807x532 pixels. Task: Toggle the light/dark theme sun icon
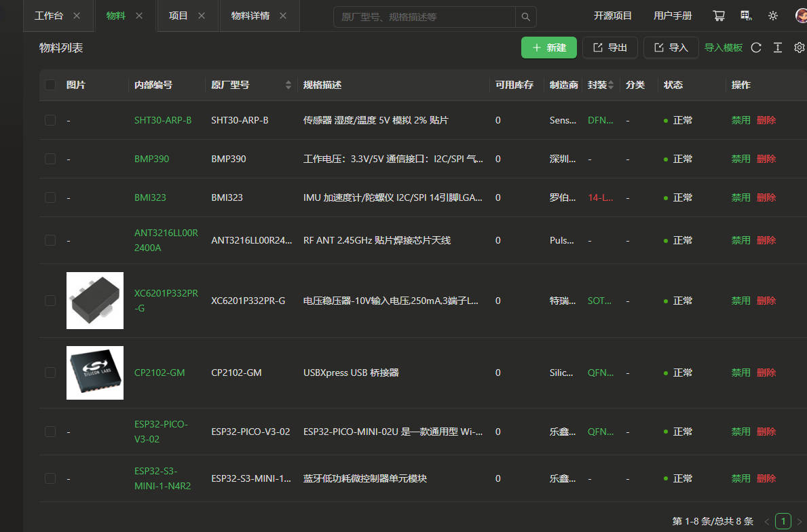point(773,16)
